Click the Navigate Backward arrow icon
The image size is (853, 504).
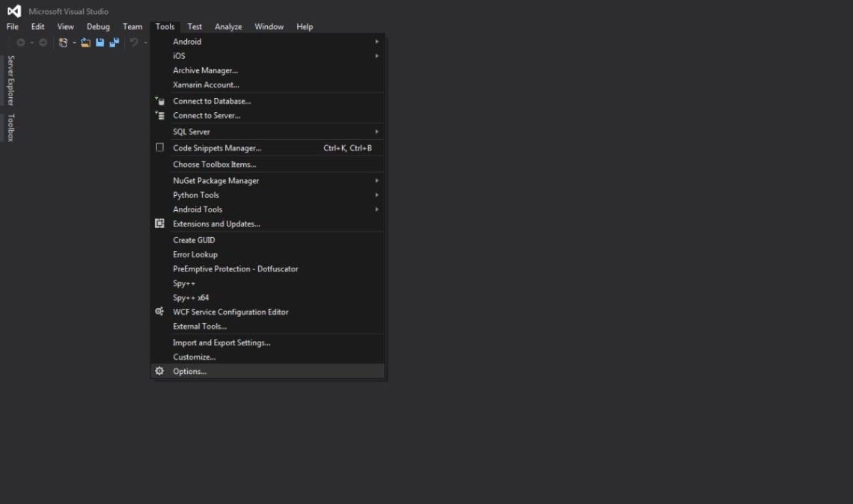point(21,43)
